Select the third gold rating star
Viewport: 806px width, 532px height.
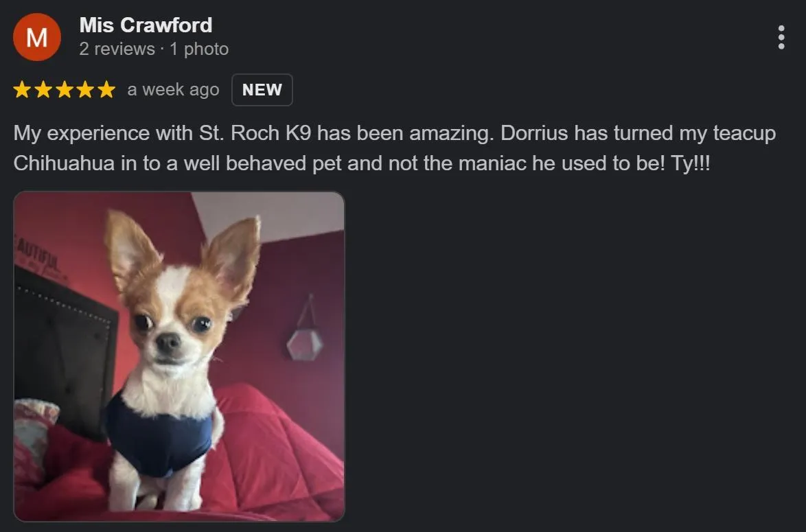click(65, 89)
